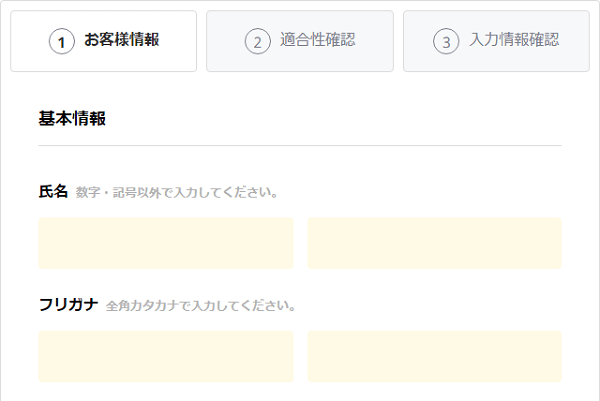Open the お客様情報 step tab
Viewport: 600px width, 401px height.
pyautogui.click(x=103, y=41)
